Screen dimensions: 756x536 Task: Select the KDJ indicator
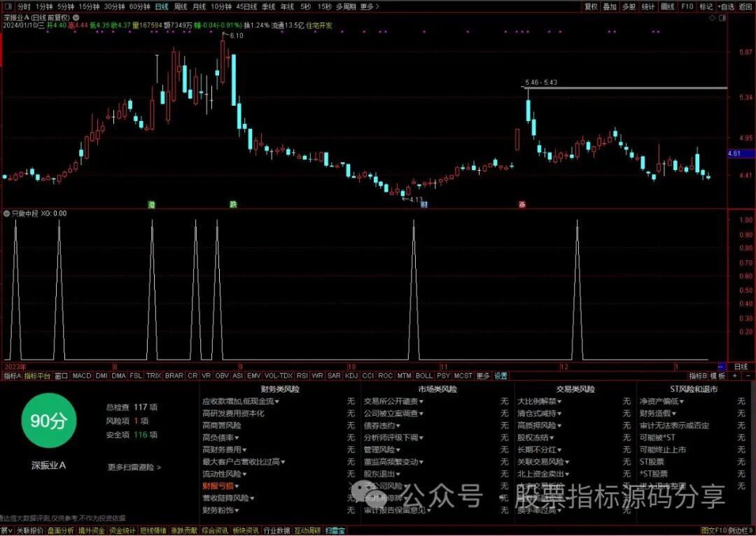352,376
